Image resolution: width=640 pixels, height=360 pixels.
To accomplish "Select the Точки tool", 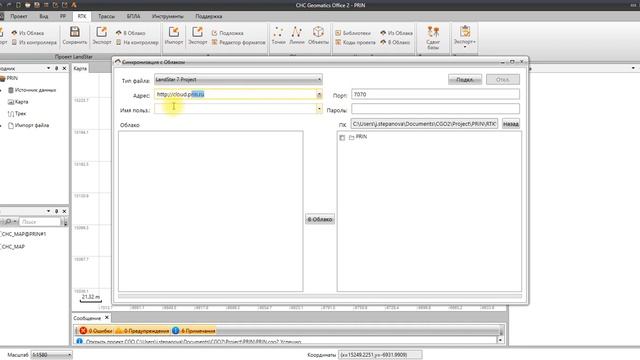I will tap(278, 36).
